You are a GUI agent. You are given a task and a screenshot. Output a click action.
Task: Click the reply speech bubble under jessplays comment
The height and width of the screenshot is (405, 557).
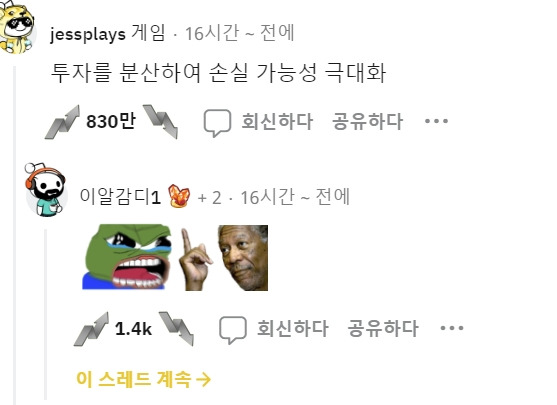(x=217, y=123)
